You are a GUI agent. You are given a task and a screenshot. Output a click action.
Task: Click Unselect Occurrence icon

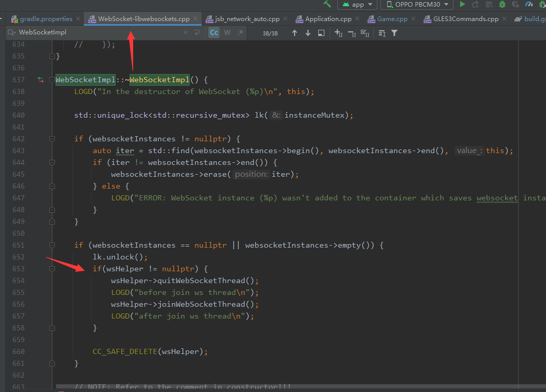(x=352, y=33)
